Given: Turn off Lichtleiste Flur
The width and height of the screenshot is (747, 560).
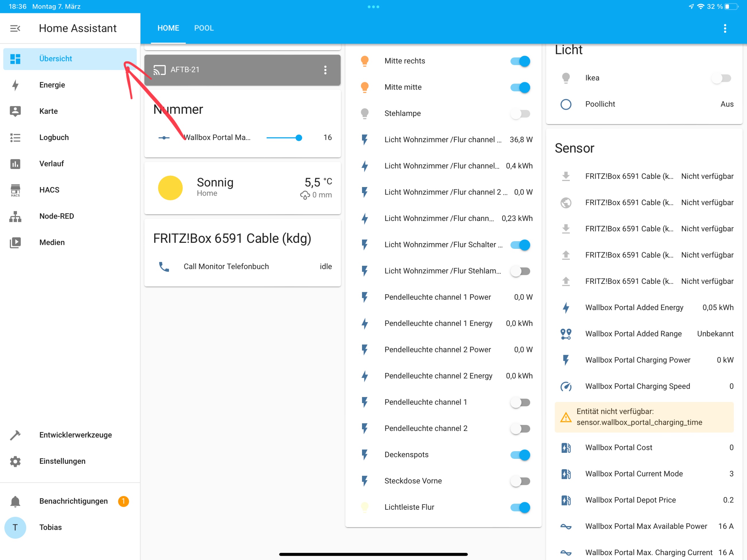Looking at the screenshot, I should 520,507.
